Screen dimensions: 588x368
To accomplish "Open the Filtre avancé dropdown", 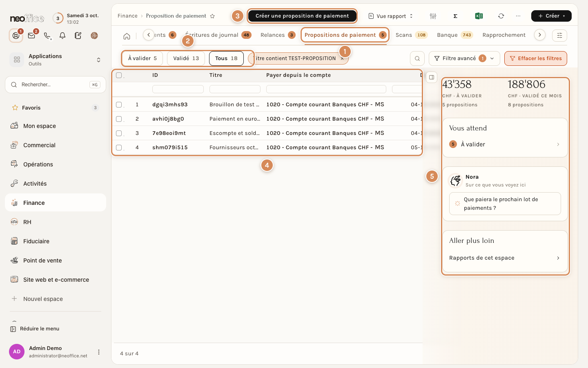I will pos(464,58).
